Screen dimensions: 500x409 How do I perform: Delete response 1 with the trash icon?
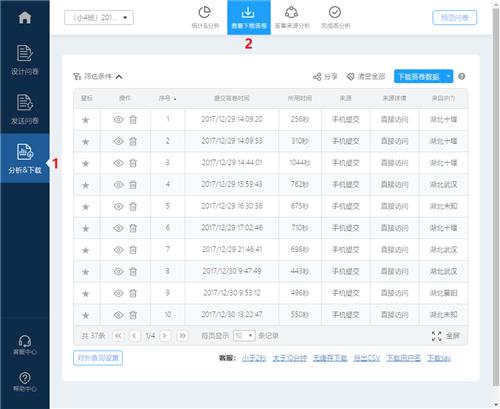click(x=133, y=120)
